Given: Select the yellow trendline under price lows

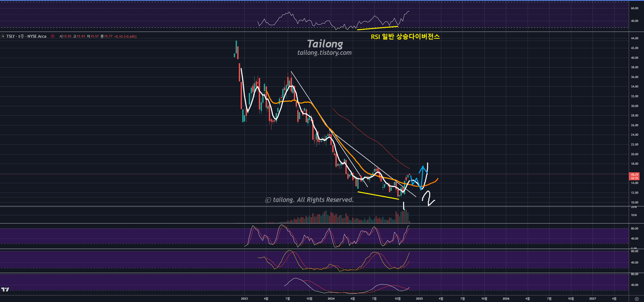Looking at the screenshot, I should [x=378, y=196].
